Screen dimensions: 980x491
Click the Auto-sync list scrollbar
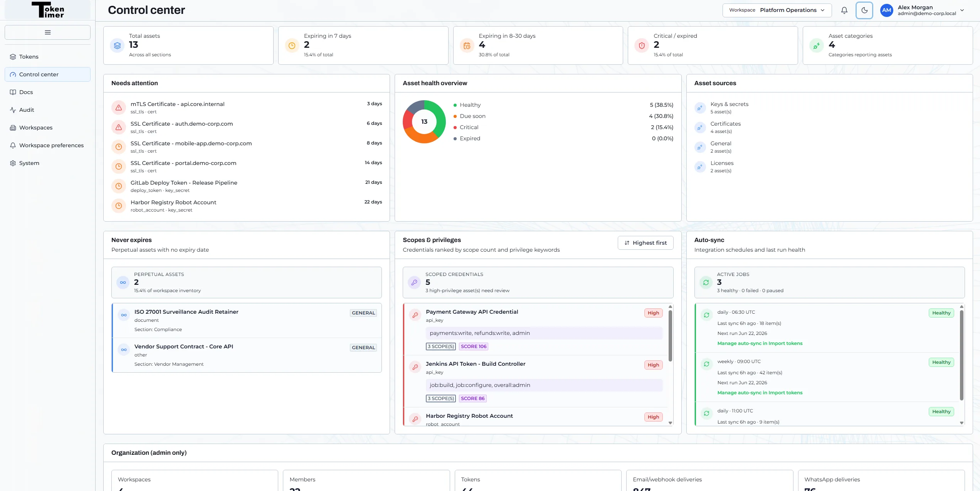coord(962,355)
